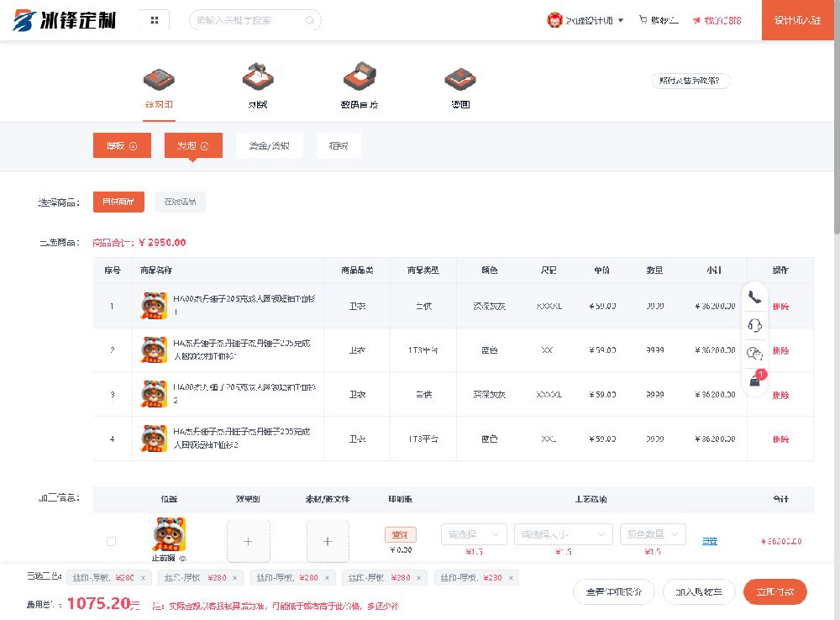Open the phone contact icon in floating sidebar
Screen dimensions: 840x620
pyautogui.click(x=754, y=296)
